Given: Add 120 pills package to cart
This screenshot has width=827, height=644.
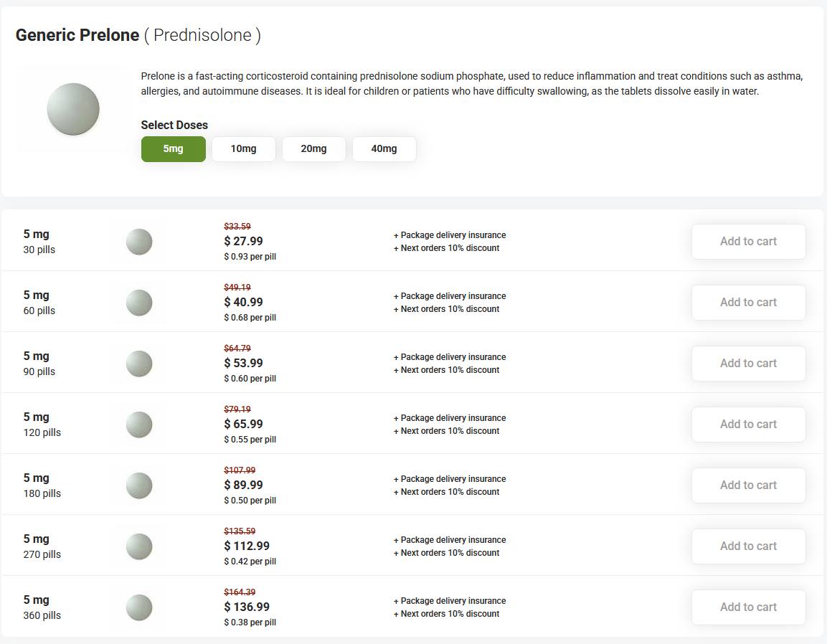Looking at the screenshot, I should coord(748,424).
